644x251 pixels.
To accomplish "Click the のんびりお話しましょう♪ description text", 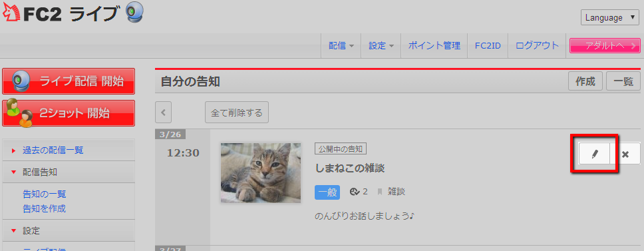I will tap(365, 216).
